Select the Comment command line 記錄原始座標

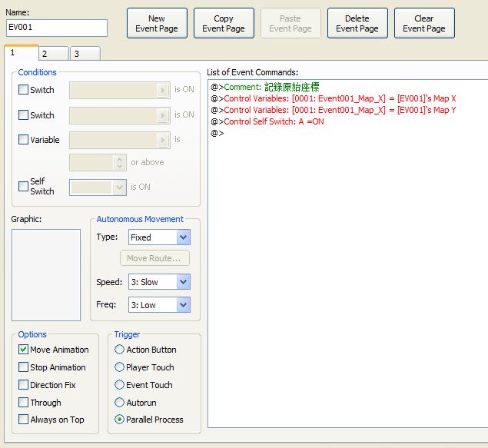coord(265,87)
